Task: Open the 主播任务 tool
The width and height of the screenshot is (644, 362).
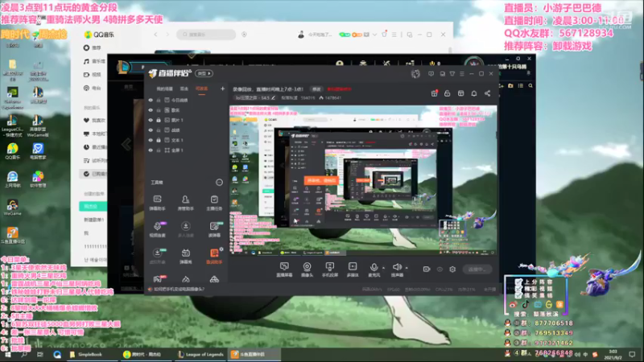Action: coord(214,203)
